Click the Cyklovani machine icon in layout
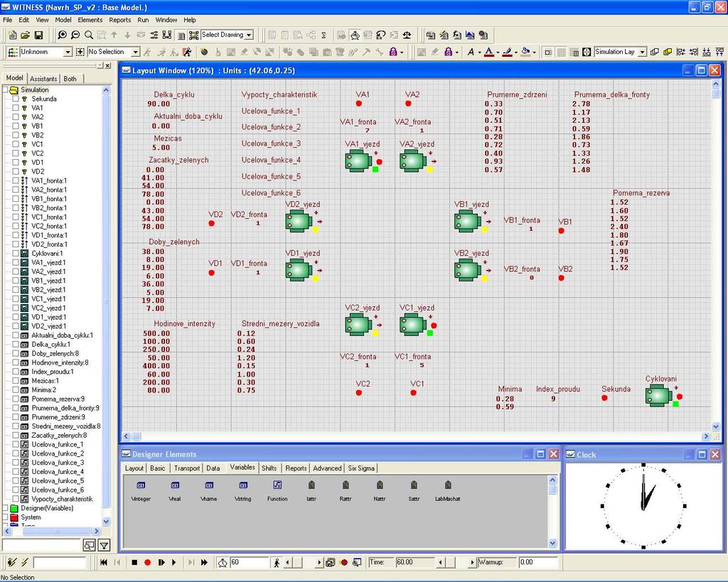Viewport: 728px width, 582px height. point(658,397)
